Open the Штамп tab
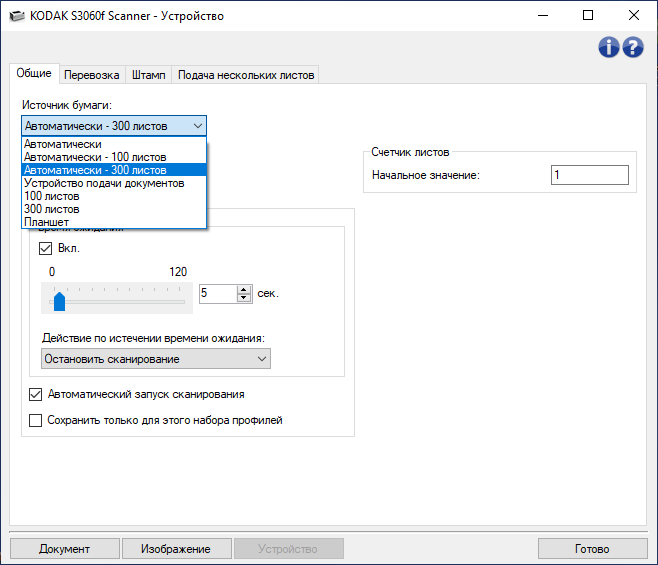 [149, 75]
